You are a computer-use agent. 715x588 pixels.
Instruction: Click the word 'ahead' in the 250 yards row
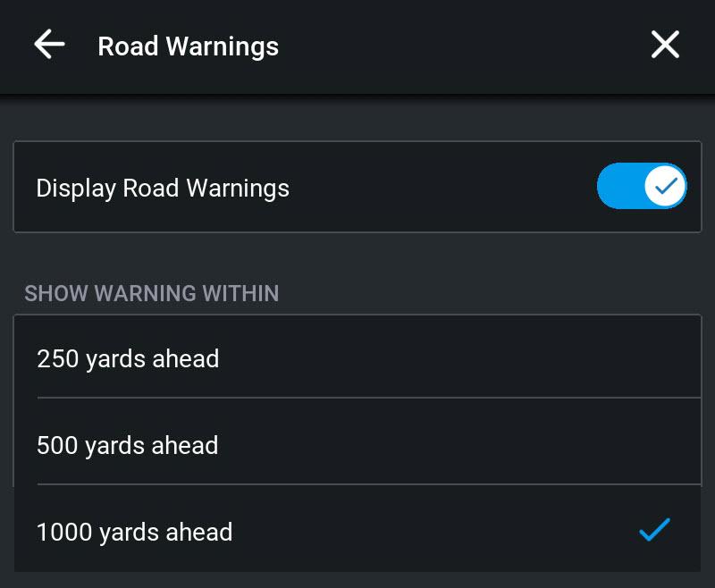(185, 358)
